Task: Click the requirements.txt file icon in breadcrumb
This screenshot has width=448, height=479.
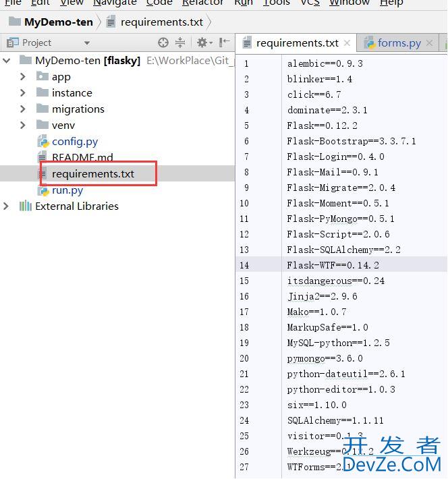Action: (111, 22)
